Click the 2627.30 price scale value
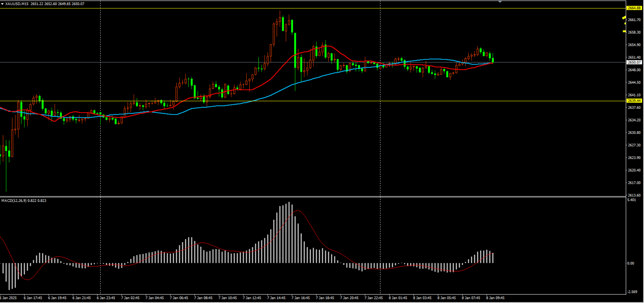 634,145
